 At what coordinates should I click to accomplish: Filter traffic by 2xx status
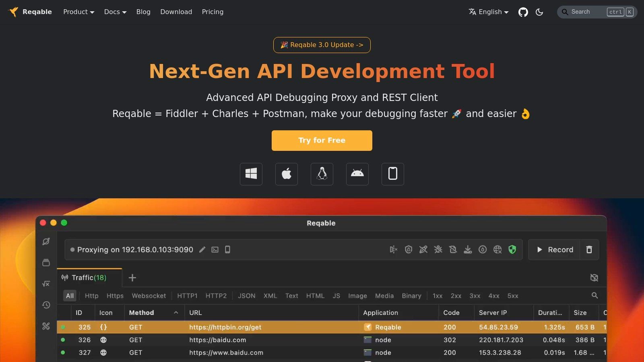point(456,296)
